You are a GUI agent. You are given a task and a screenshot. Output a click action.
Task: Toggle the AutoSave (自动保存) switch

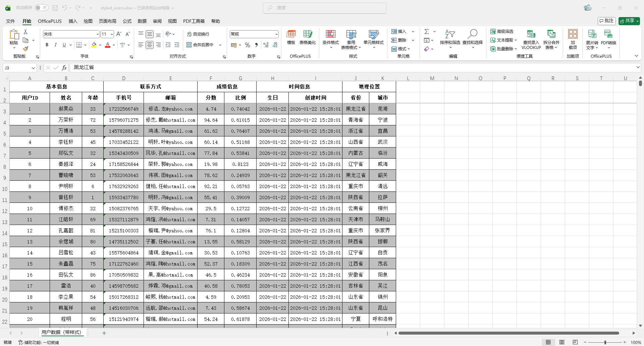(x=41, y=8)
